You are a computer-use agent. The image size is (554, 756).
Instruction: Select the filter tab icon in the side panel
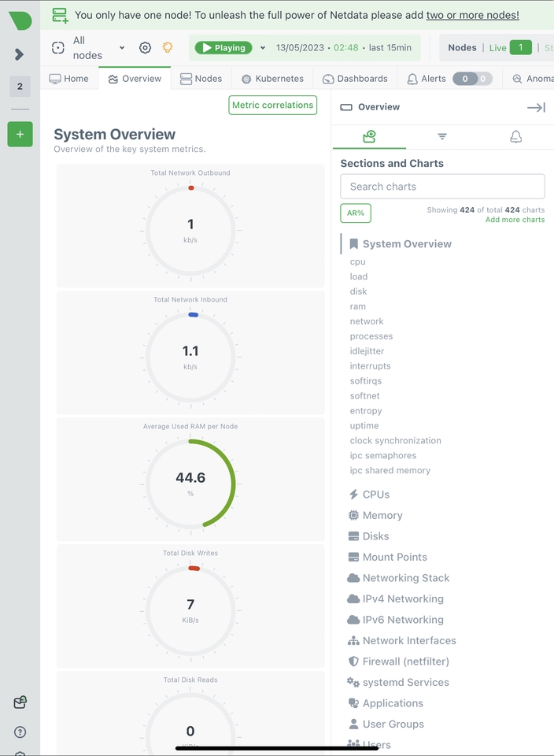click(442, 137)
